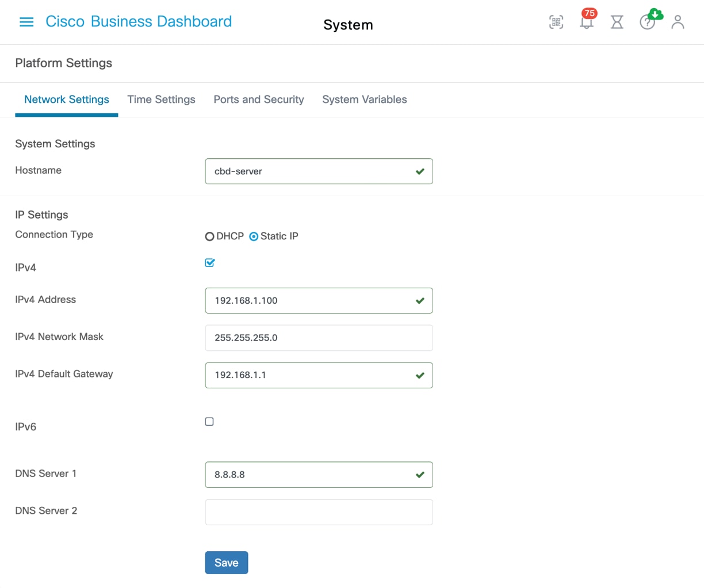This screenshot has width=704, height=588.
Task: Click the Platform Settings heading
Action: click(x=64, y=63)
